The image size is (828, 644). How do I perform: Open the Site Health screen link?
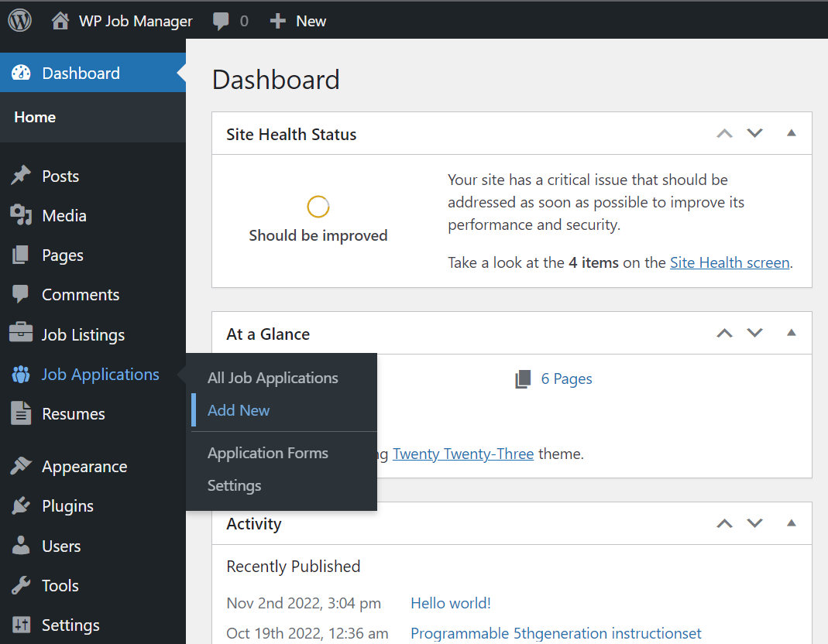pos(730,262)
